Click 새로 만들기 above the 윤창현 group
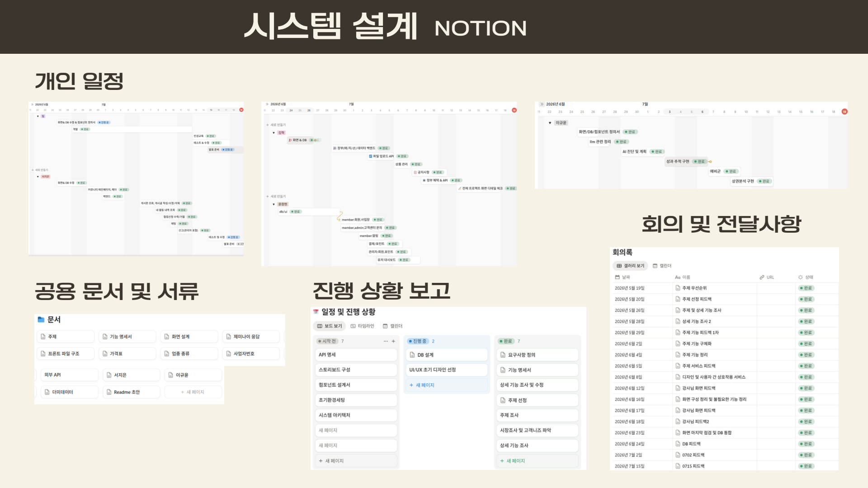 (276, 197)
